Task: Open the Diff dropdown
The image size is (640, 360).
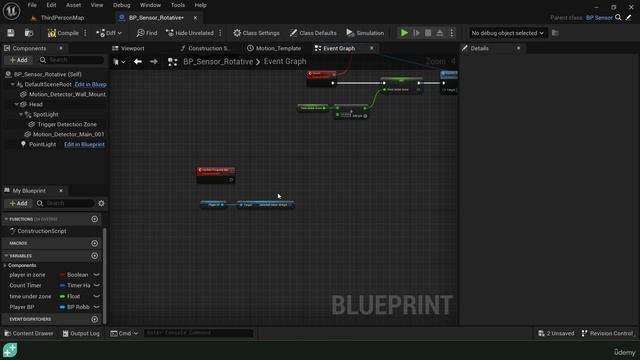Action: click(109, 33)
